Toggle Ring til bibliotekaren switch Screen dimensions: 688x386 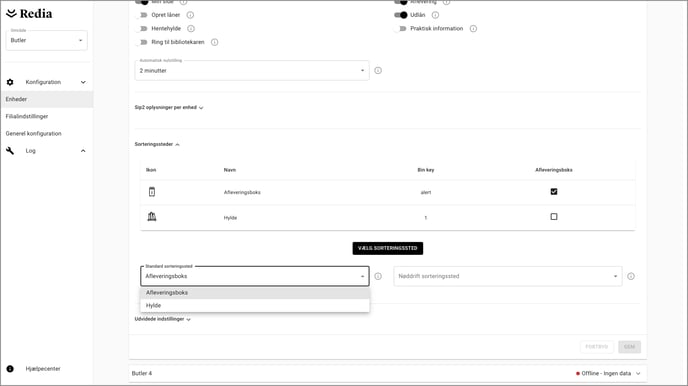(x=142, y=42)
